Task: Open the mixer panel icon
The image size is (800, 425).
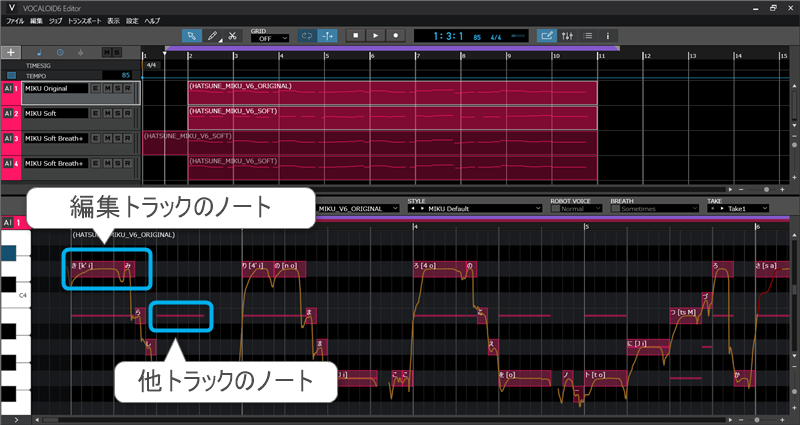Action: pos(567,36)
